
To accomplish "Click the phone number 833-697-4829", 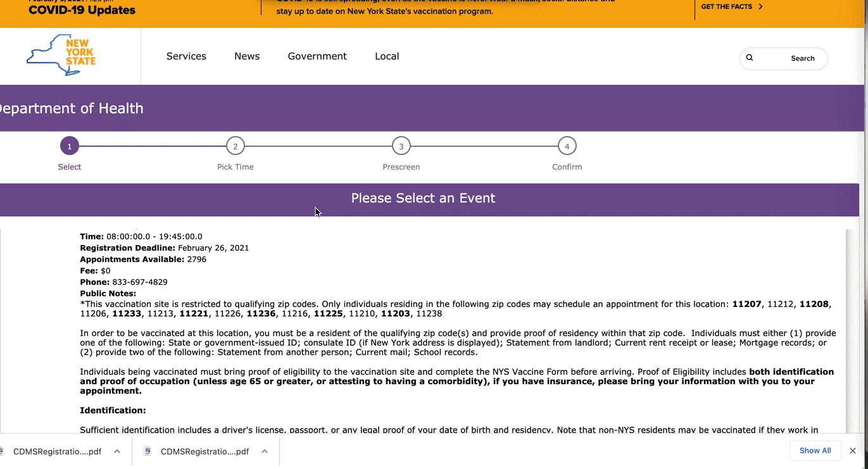I will pyautogui.click(x=140, y=282).
